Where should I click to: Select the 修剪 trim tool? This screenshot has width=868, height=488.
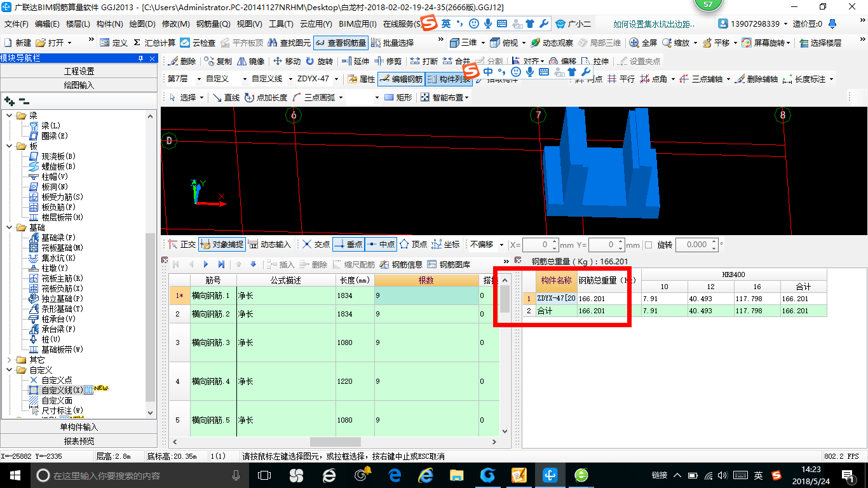pyautogui.click(x=388, y=62)
